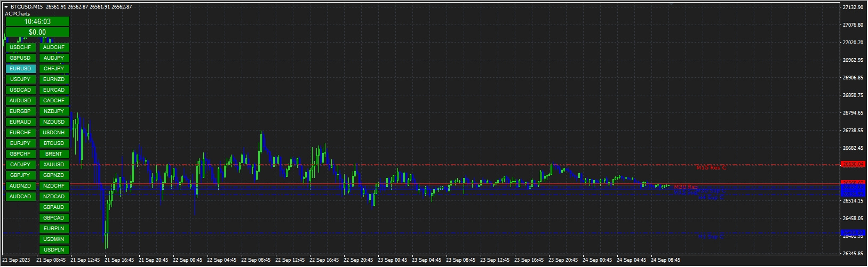The image size is (868, 267).
Task: Click the 22 Sep 12:45 time axis marker
Action: [x=291, y=260]
